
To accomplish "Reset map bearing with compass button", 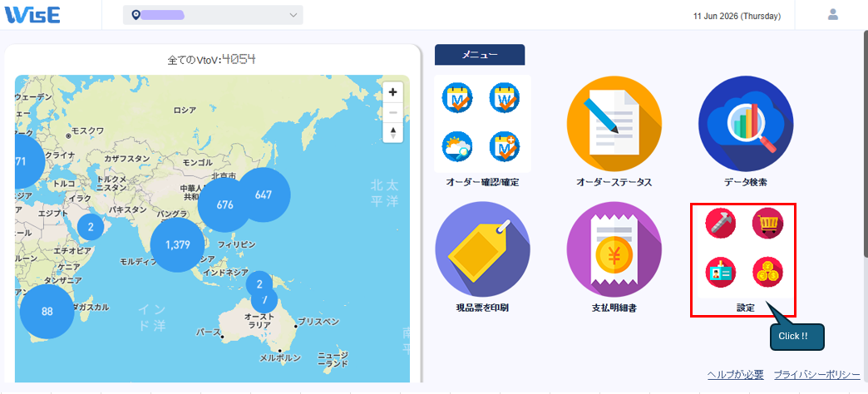I will click(393, 133).
